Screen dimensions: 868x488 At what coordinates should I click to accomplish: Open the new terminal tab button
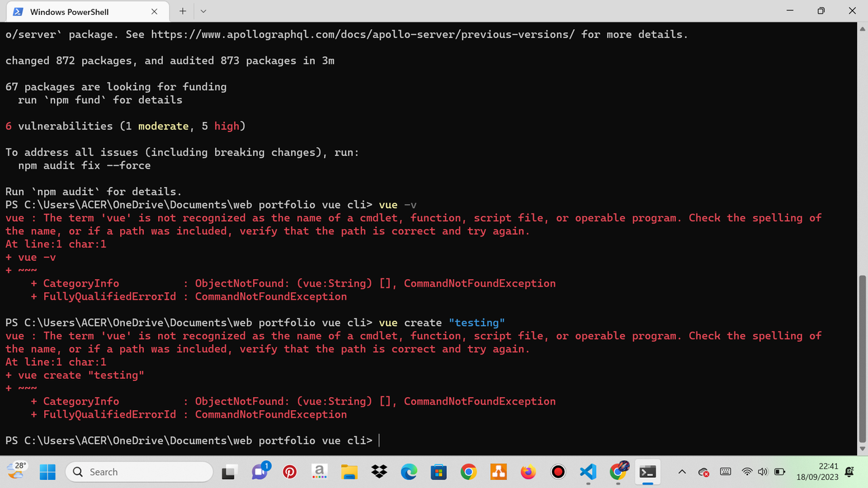tap(183, 12)
